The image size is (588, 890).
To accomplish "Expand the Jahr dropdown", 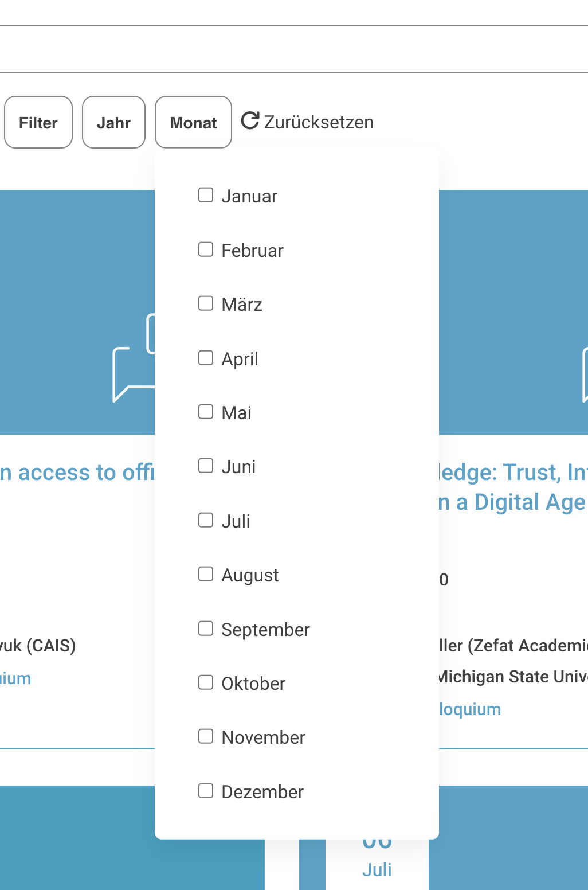I will [113, 123].
